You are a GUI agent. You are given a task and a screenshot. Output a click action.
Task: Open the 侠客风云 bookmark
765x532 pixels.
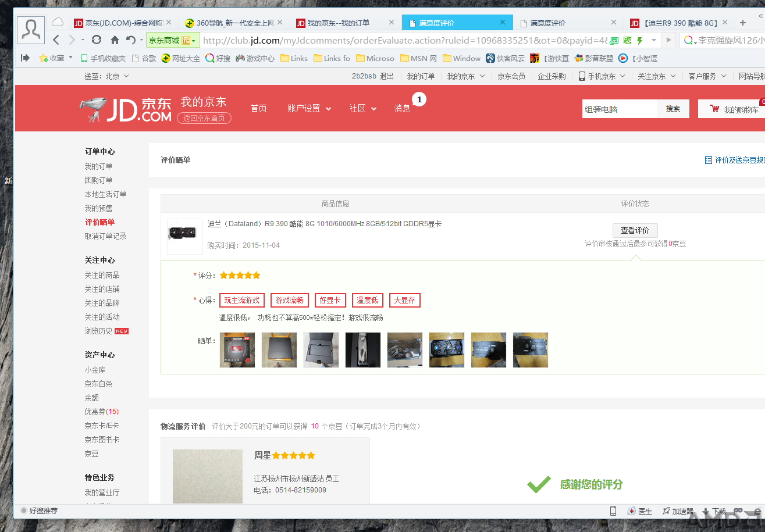click(505, 58)
